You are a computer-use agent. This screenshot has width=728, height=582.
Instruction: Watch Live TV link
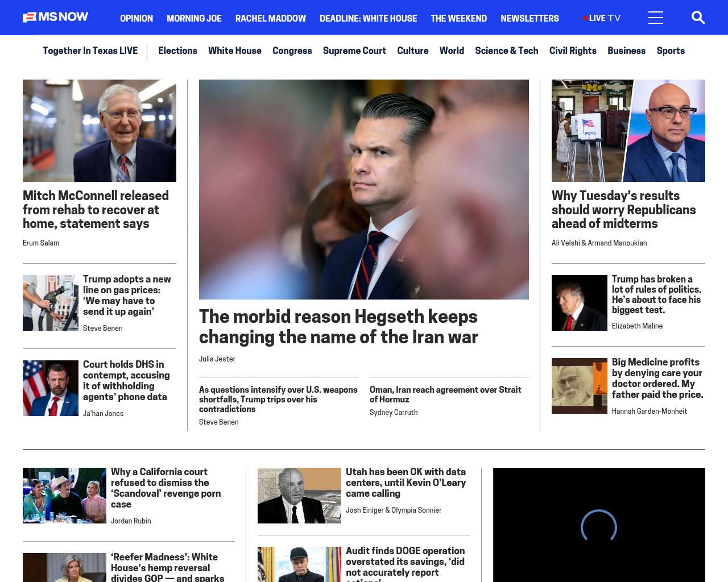pyautogui.click(x=602, y=18)
